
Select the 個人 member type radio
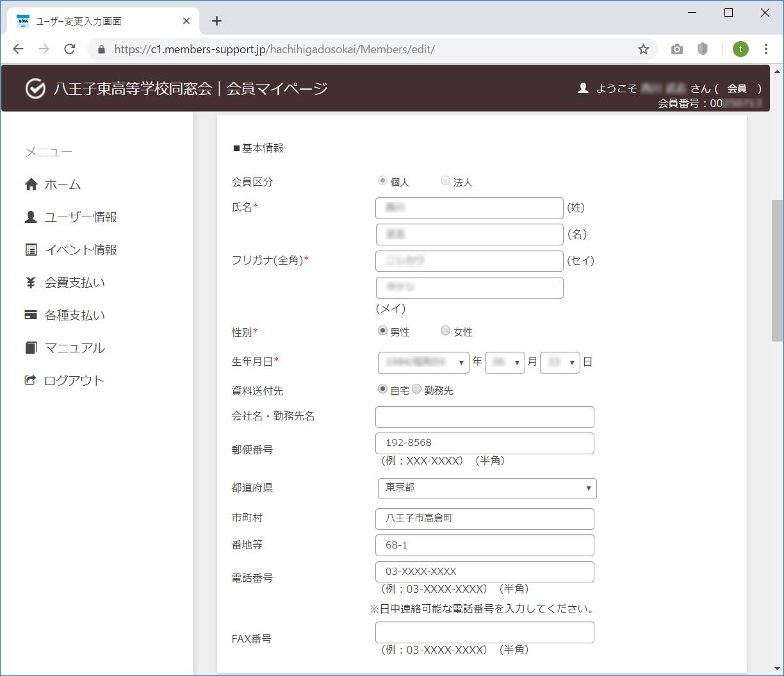[x=382, y=181]
